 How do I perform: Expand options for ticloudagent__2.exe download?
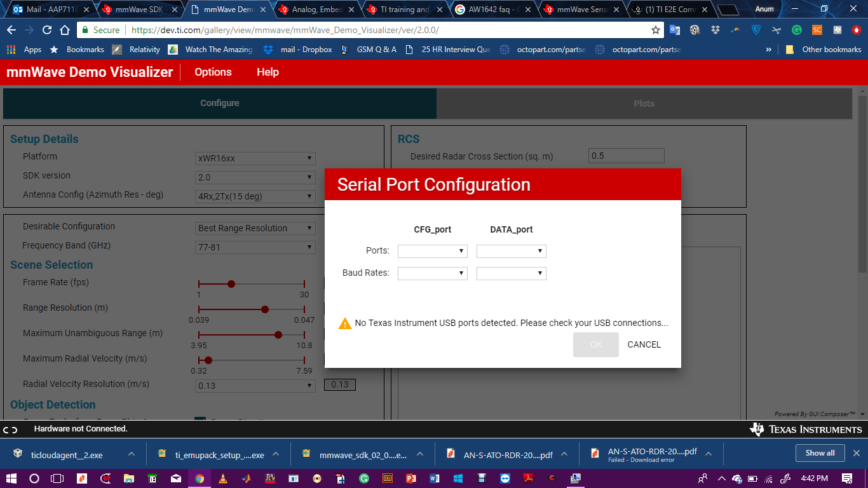131,454
